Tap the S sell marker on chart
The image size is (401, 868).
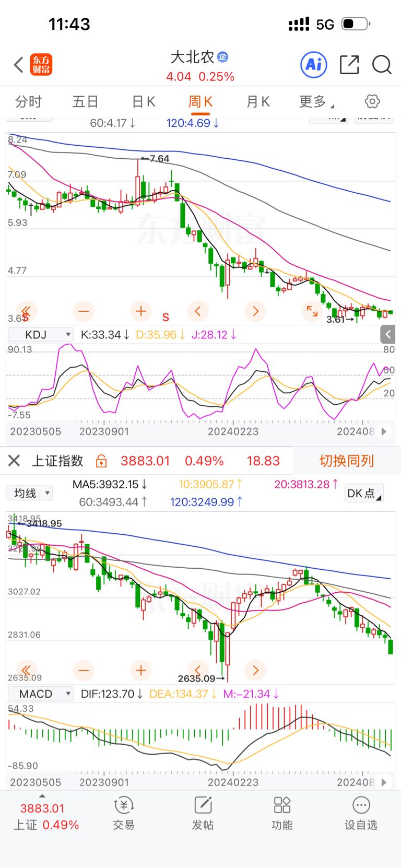pyautogui.click(x=166, y=317)
